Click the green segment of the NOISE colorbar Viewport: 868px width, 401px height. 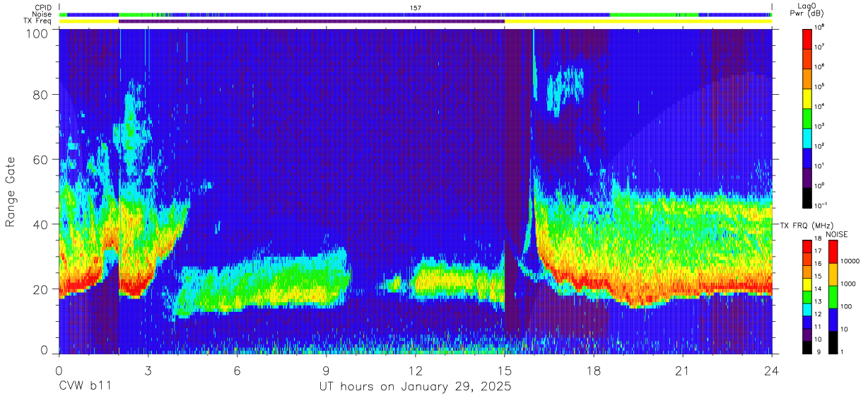click(834, 296)
